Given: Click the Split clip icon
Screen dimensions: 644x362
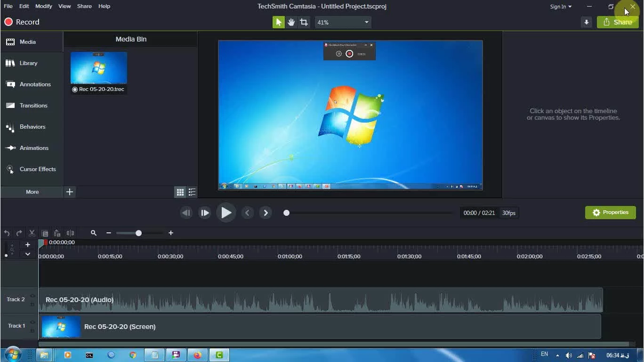Looking at the screenshot, I should pos(70,233).
